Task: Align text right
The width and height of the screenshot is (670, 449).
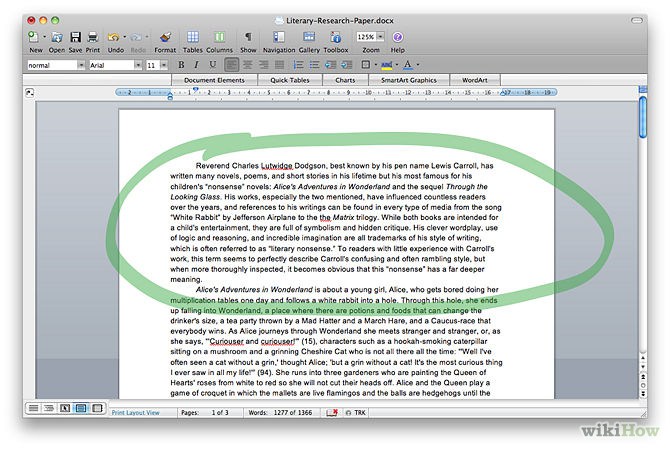Action: point(264,65)
